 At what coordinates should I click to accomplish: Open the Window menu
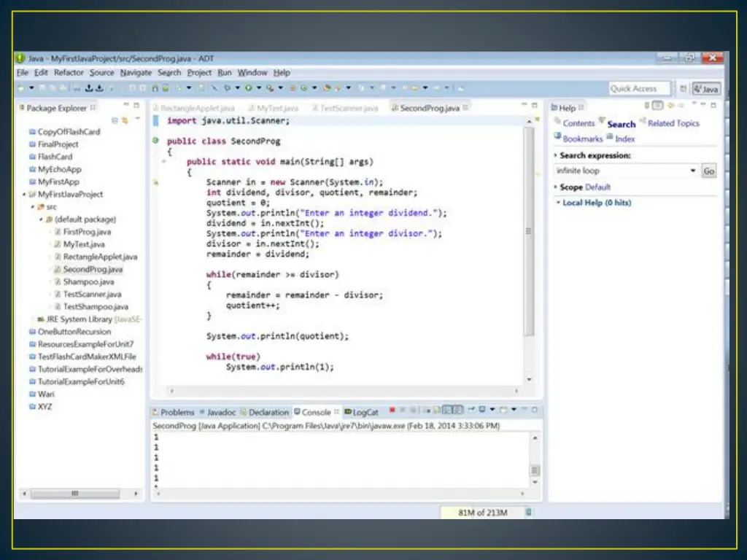pyautogui.click(x=252, y=72)
